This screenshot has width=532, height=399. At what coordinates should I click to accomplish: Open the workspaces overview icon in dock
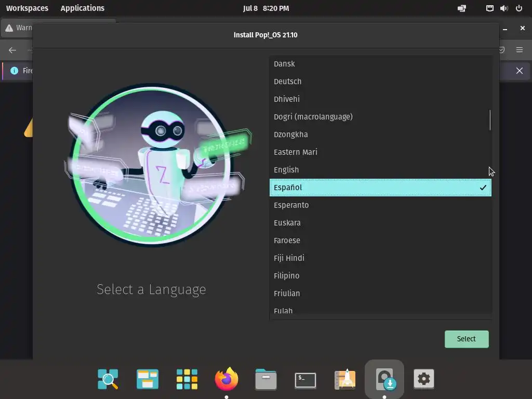point(147,379)
